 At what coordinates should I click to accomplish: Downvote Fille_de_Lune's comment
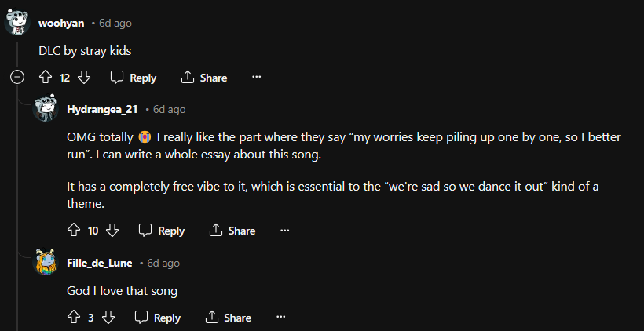[x=108, y=317]
